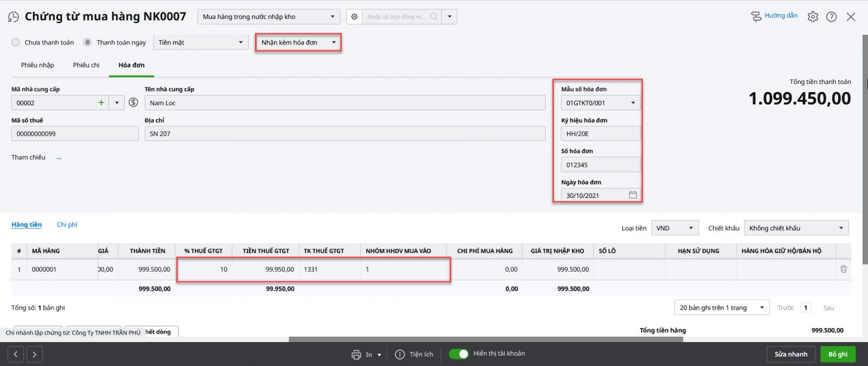Switch to Phiếu nhập tab
This screenshot has width=868, height=366.
coord(37,65)
